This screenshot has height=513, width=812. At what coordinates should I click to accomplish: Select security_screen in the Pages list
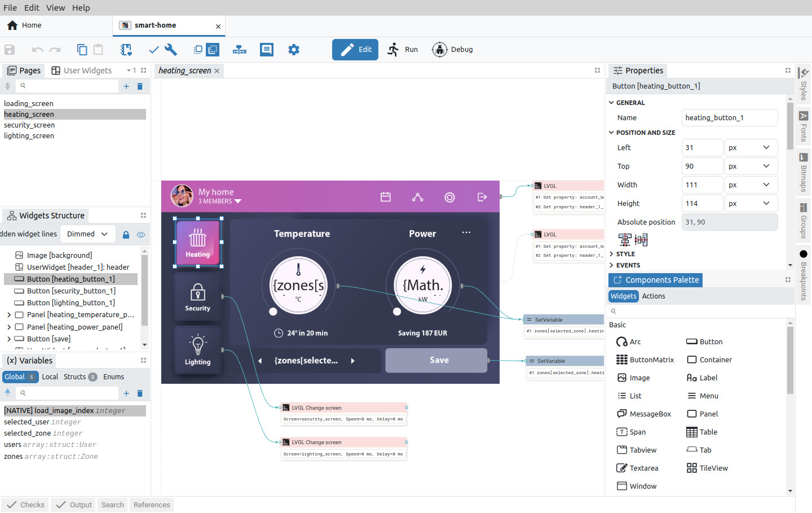pyautogui.click(x=74, y=125)
